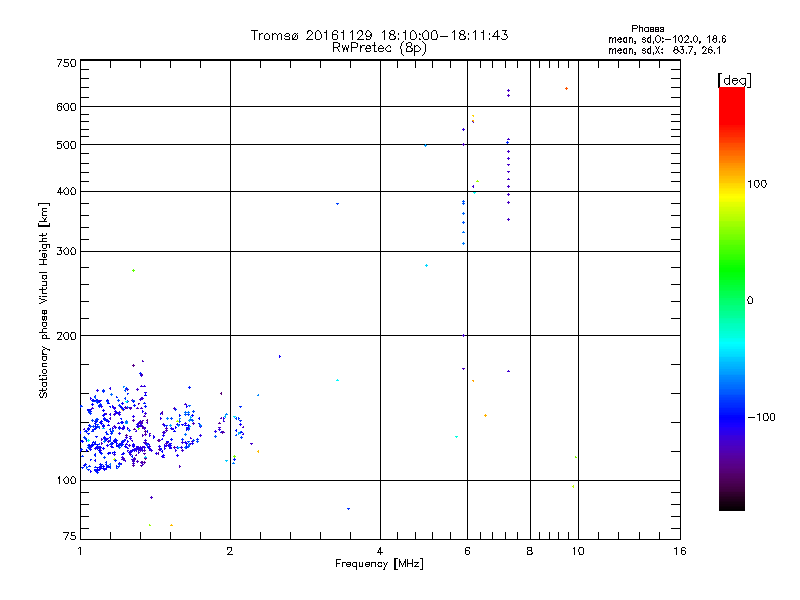Click the green data point near 270 km

point(134,270)
